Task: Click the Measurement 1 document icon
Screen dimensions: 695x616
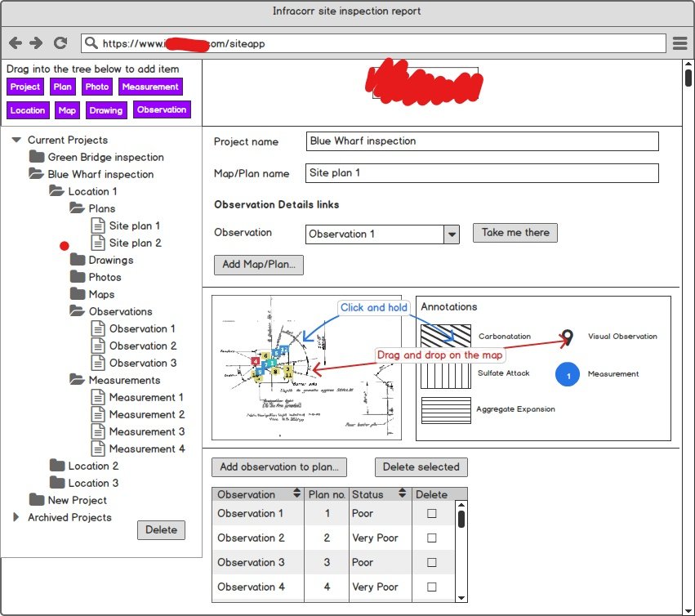Action: 98,397
